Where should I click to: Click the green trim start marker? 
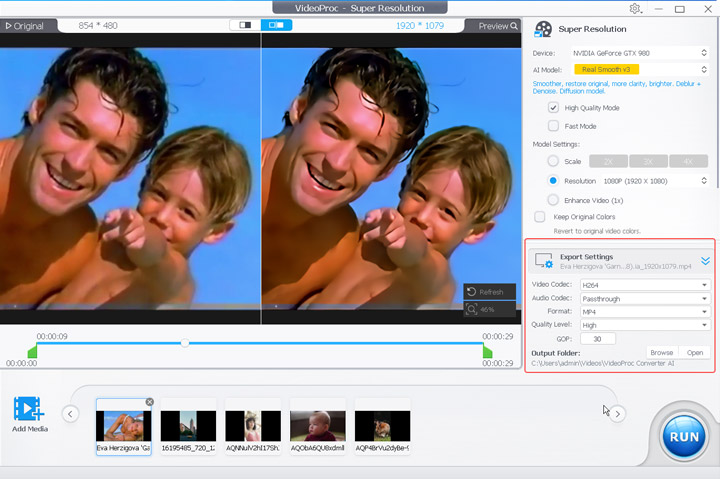pos(32,352)
